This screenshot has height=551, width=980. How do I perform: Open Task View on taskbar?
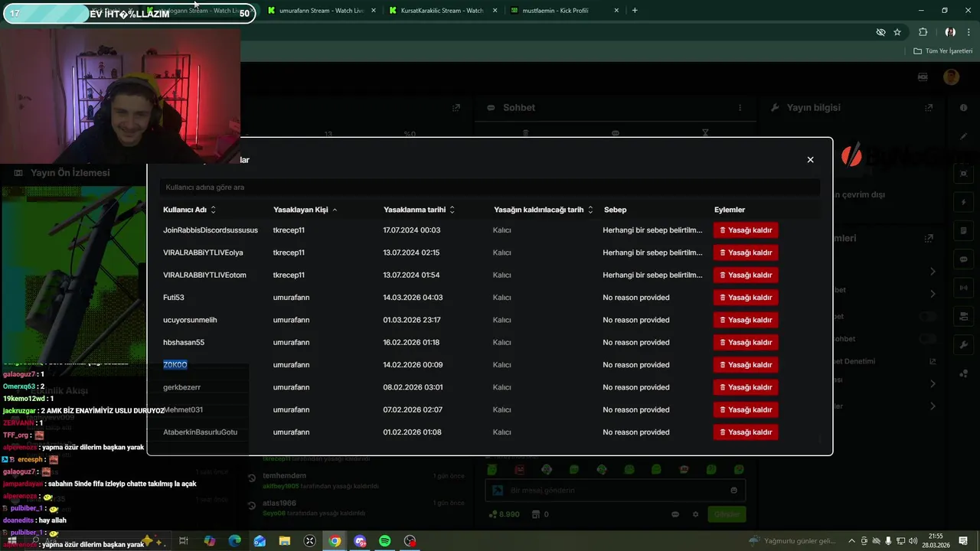click(x=184, y=541)
